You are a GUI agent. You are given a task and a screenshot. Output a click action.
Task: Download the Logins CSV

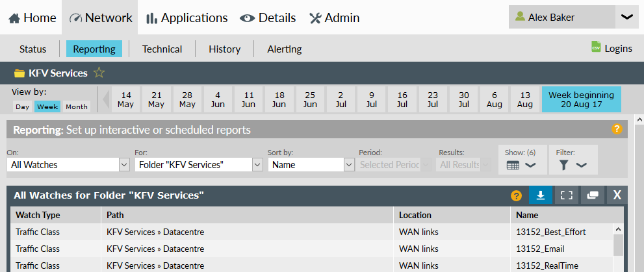[618, 49]
